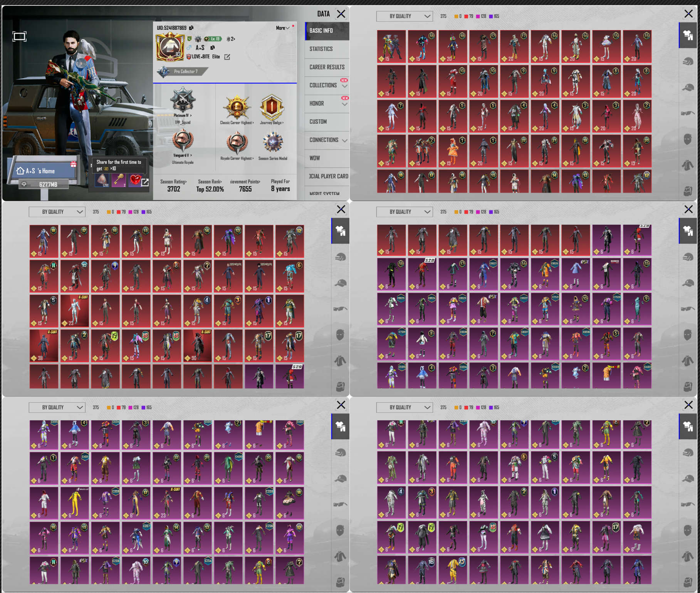
Task: Open BY QUALITY dropdown in the bottom-right inventory
Action: (x=405, y=407)
